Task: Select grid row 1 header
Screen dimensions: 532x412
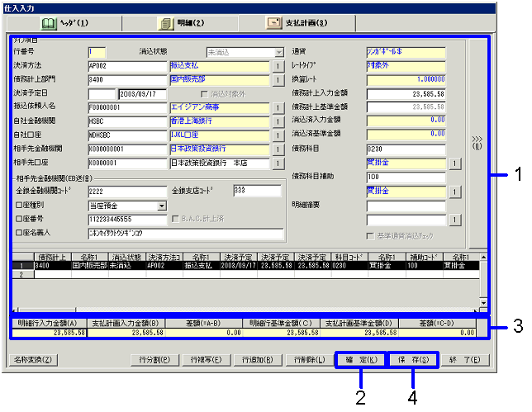Action: coord(23,266)
